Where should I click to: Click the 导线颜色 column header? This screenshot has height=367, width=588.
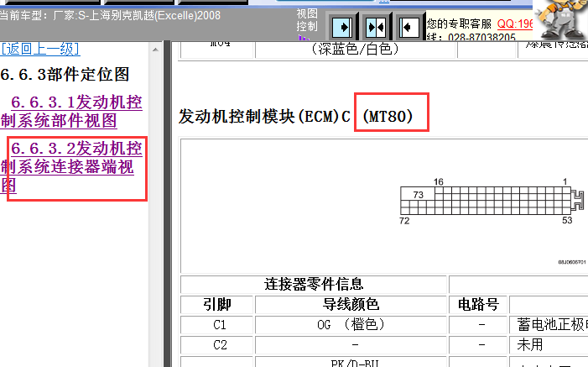[351, 304]
